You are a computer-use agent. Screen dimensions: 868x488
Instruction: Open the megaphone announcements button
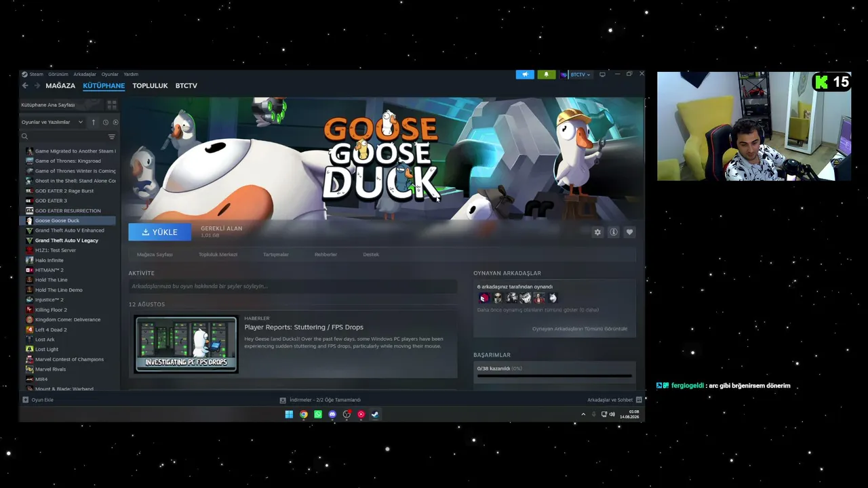525,75
